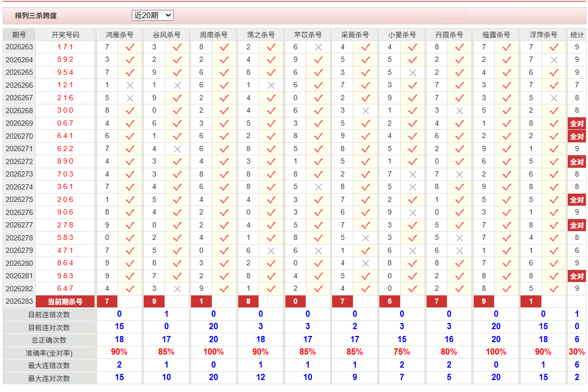588x392 pixels.
Task: Click the 蘋露杀号 column header
Action: (496, 35)
